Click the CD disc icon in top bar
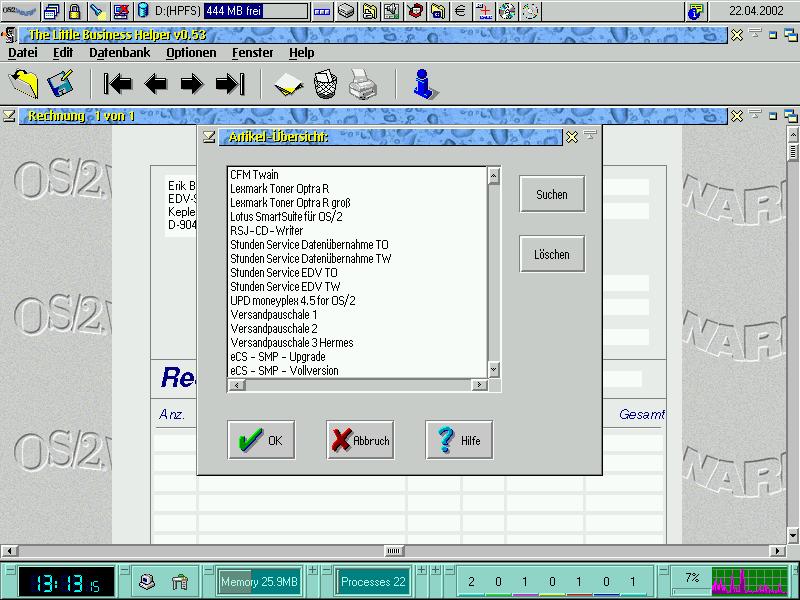 pyautogui.click(x=507, y=11)
